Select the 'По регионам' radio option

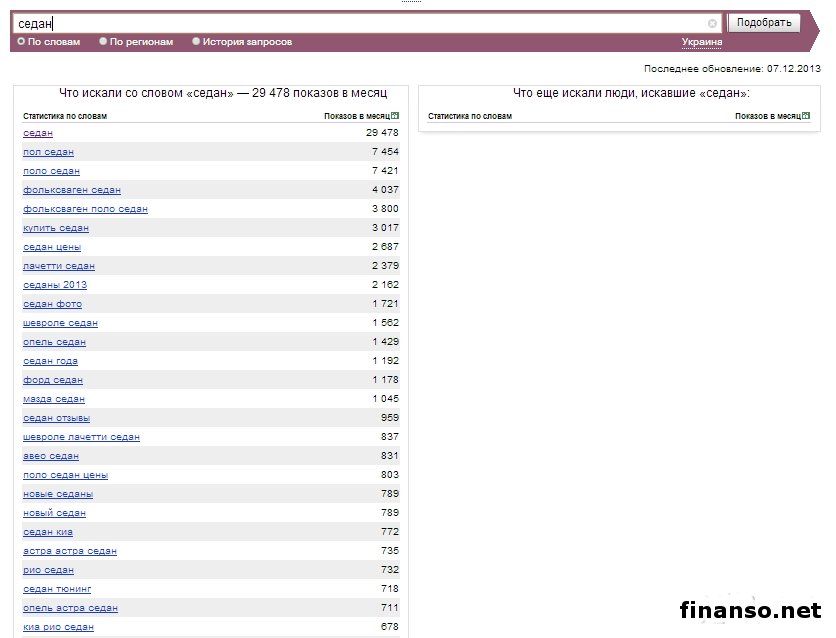point(103,42)
